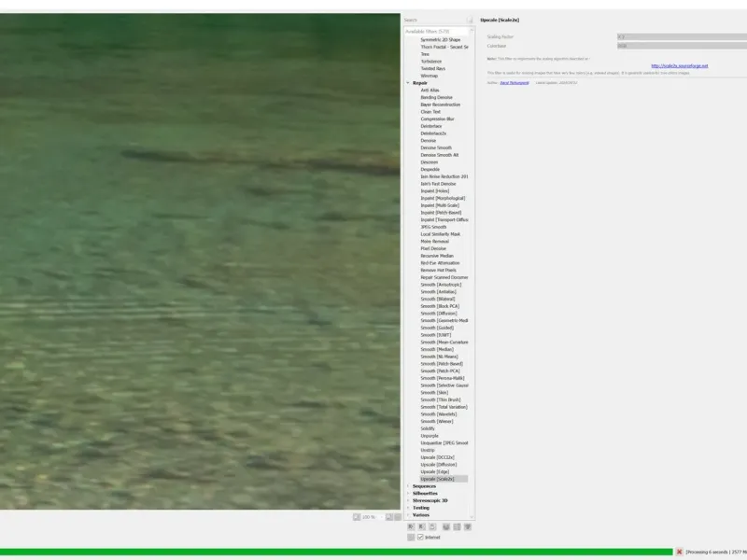The height and width of the screenshot is (560, 747).
Task: Select the Unpurple filter
Action: coord(430,436)
